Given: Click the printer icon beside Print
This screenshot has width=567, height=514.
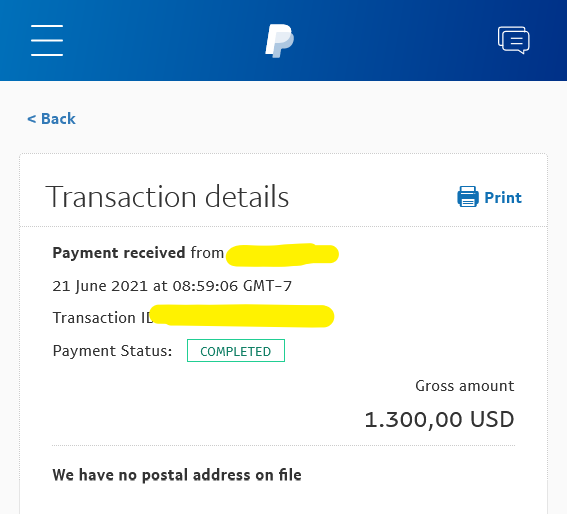Looking at the screenshot, I should click(468, 196).
